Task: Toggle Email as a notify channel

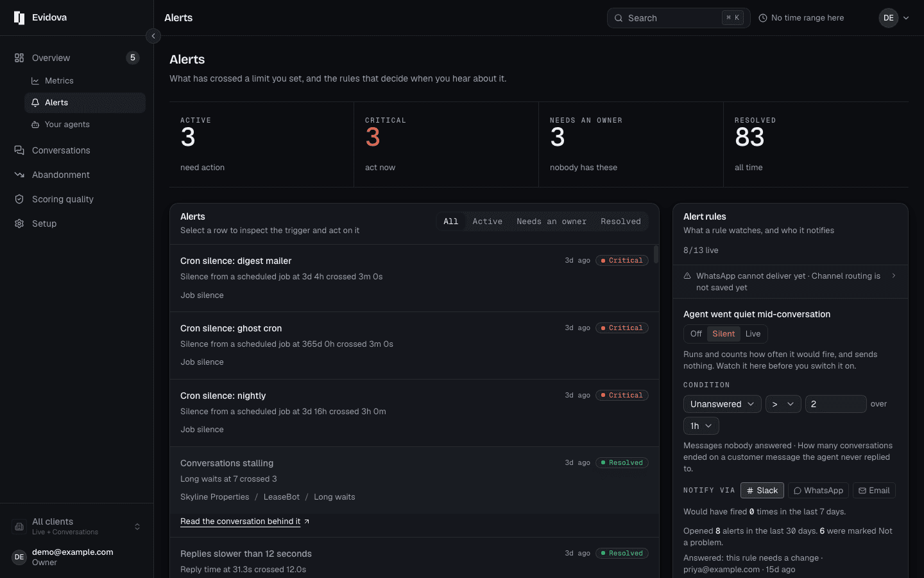Action: [874, 491]
